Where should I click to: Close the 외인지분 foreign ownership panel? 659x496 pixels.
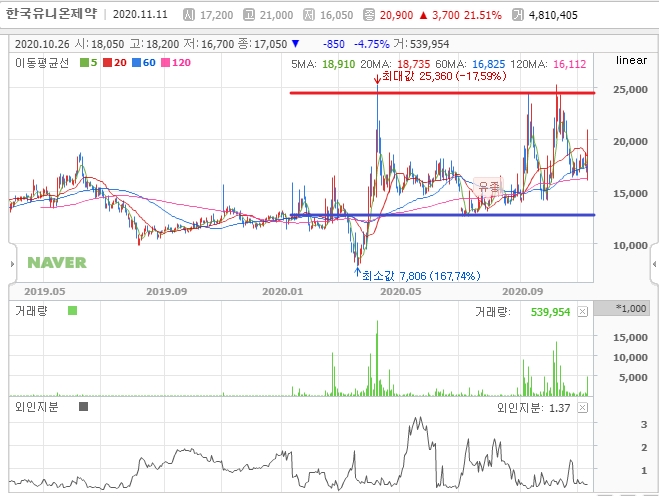pyautogui.click(x=583, y=407)
